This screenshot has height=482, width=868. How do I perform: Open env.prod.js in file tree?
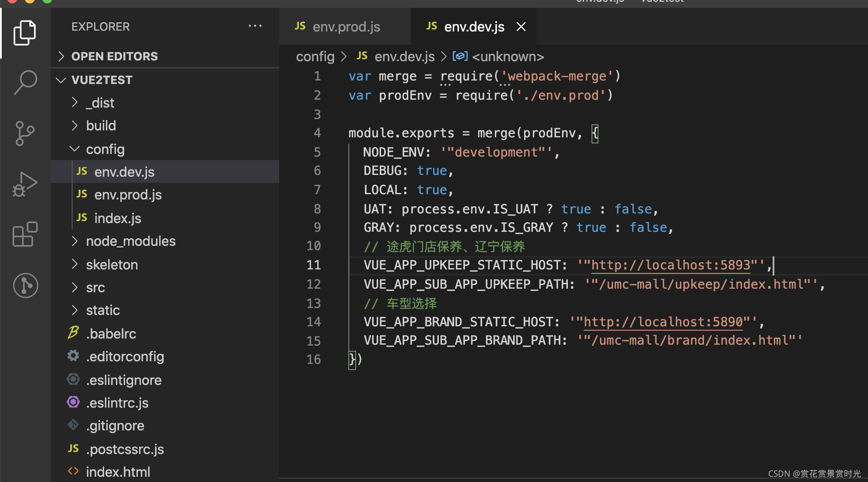[x=128, y=195]
